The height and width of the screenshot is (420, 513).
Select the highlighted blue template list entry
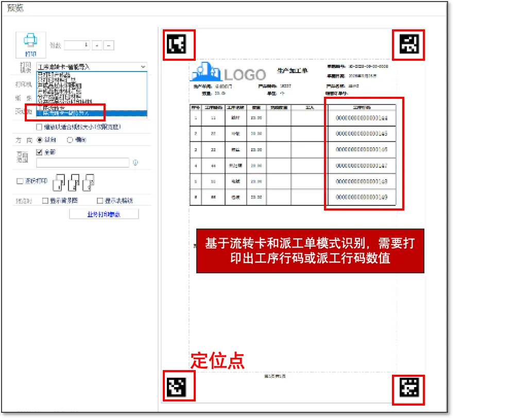(92, 113)
